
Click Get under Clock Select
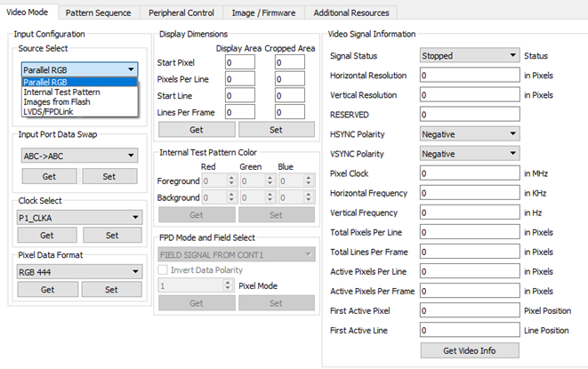click(x=47, y=235)
